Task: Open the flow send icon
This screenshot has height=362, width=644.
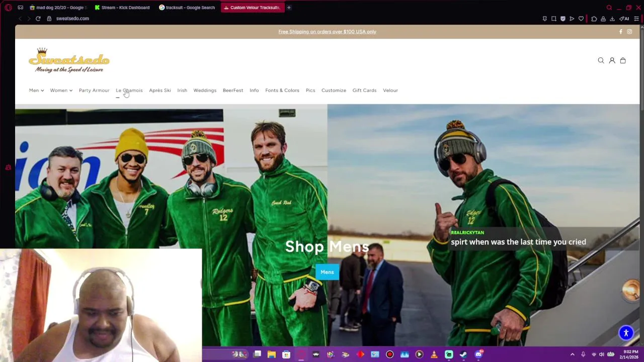Action: pyautogui.click(x=572, y=19)
